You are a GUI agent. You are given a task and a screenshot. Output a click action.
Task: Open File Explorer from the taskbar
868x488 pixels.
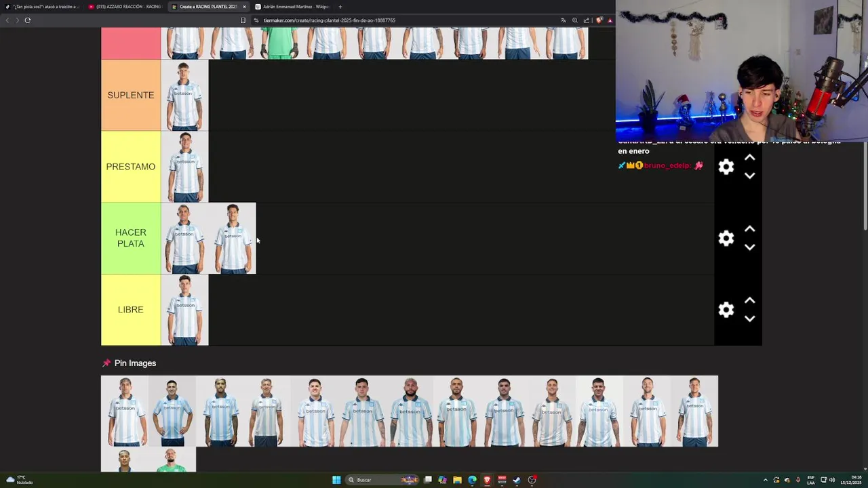[x=457, y=480]
